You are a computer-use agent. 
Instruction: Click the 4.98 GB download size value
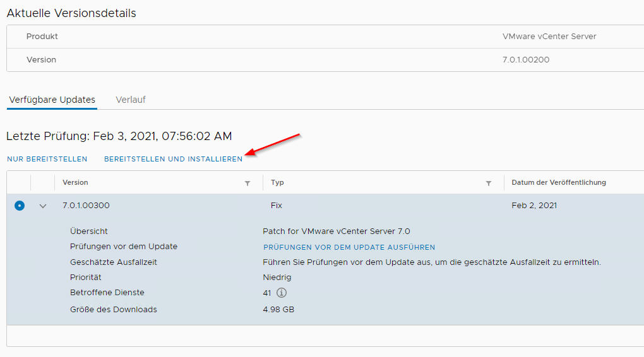point(278,310)
